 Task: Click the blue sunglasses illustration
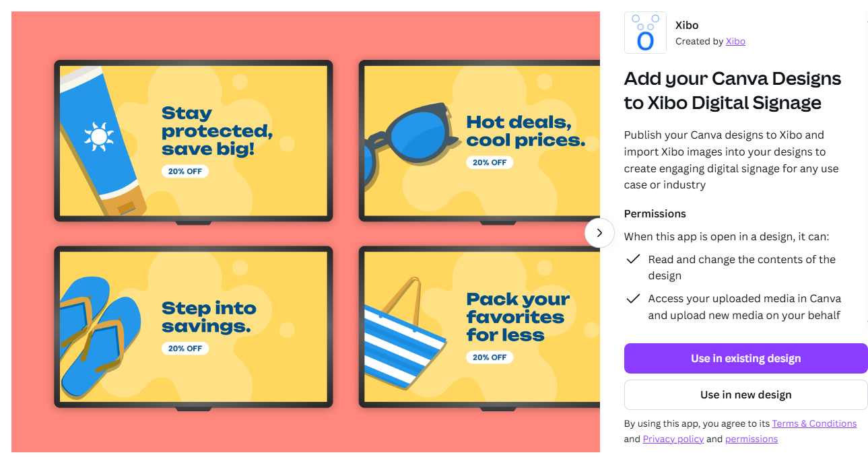tap(411, 138)
